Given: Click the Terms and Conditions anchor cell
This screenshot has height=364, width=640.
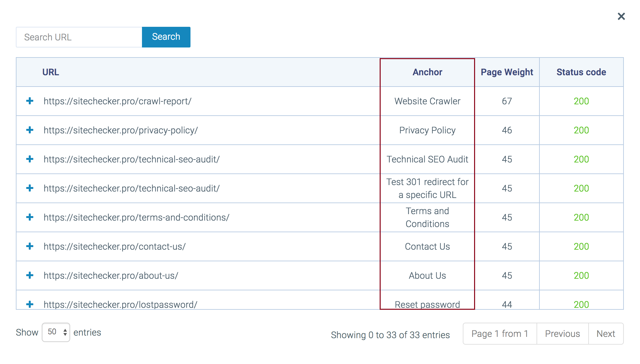Looking at the screenshot, I should tap(427, 217).
